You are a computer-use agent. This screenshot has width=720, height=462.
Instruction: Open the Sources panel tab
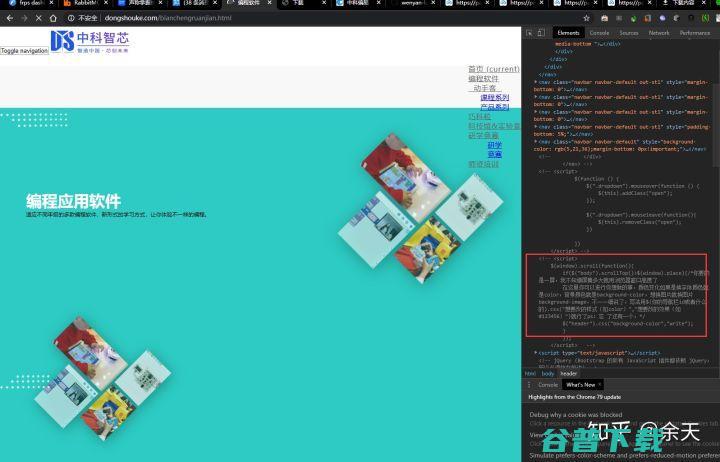(x=629, y=33)
